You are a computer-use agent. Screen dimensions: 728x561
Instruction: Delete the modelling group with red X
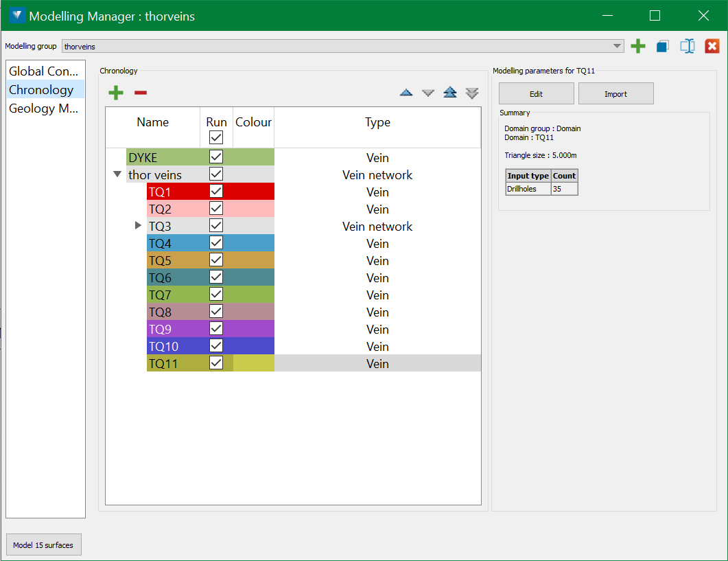coord(712,47)
